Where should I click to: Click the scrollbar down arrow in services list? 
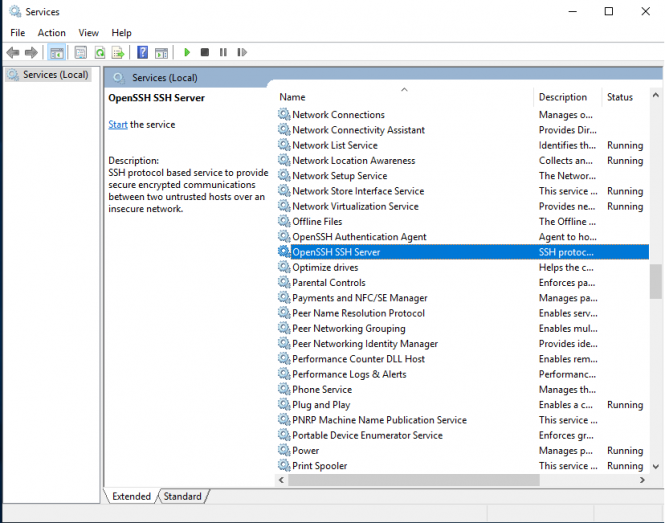[x=656, y=466]
